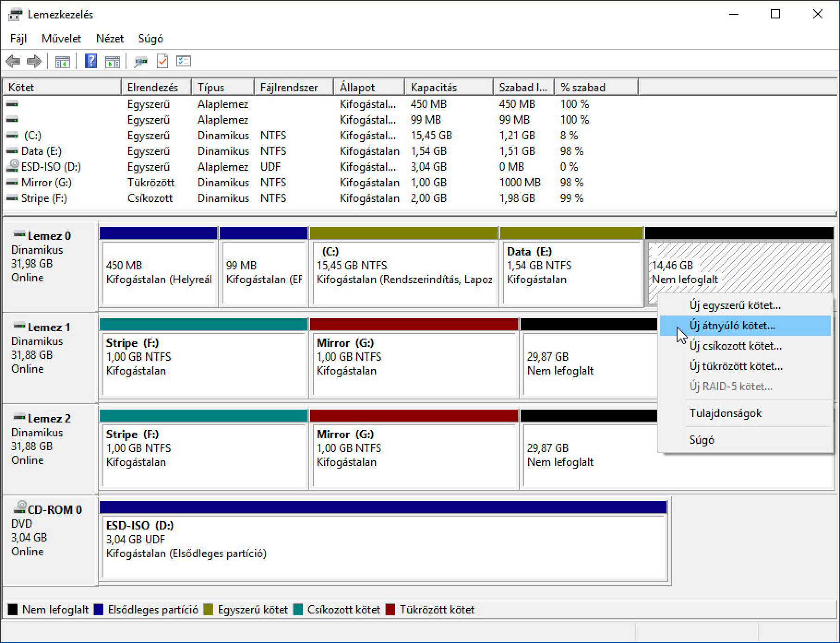Click the olive Egyszerű kötet legend swatch
840x643 pixels.
[208, 610]
